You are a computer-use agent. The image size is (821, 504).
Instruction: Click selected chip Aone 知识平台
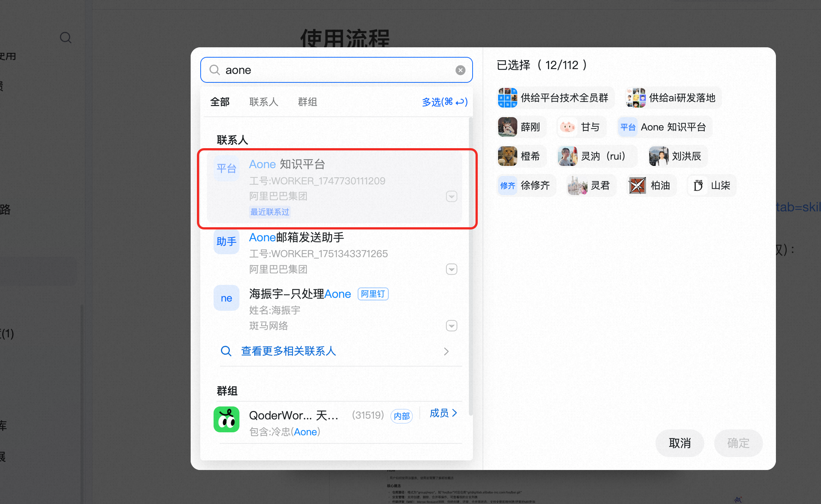pos(664,127)
